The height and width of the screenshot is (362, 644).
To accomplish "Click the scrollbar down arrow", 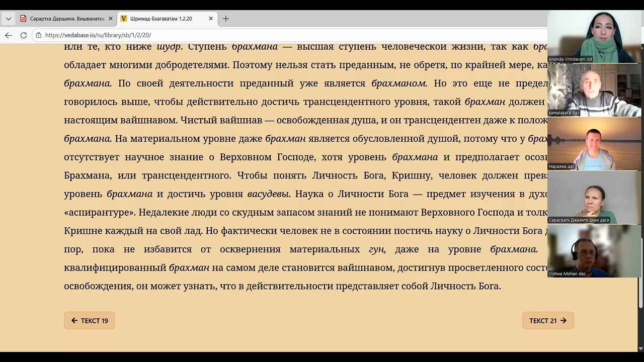I will click(x=640, y=348).
